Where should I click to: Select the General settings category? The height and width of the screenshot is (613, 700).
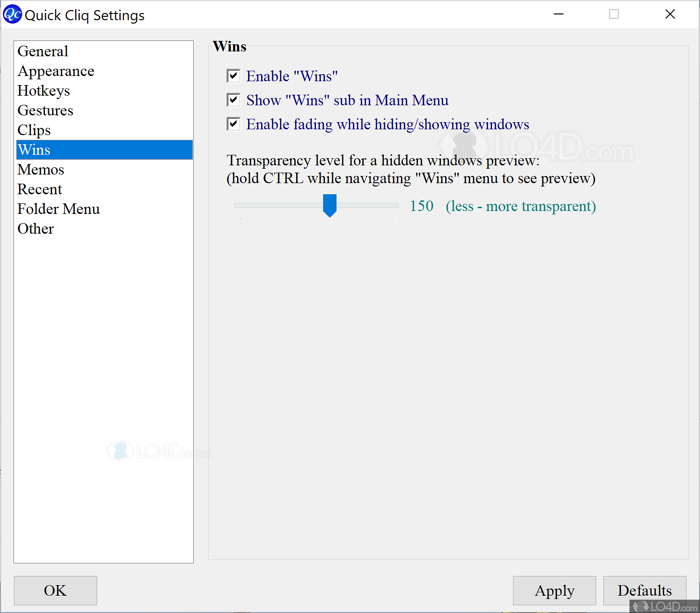[43, 51]
